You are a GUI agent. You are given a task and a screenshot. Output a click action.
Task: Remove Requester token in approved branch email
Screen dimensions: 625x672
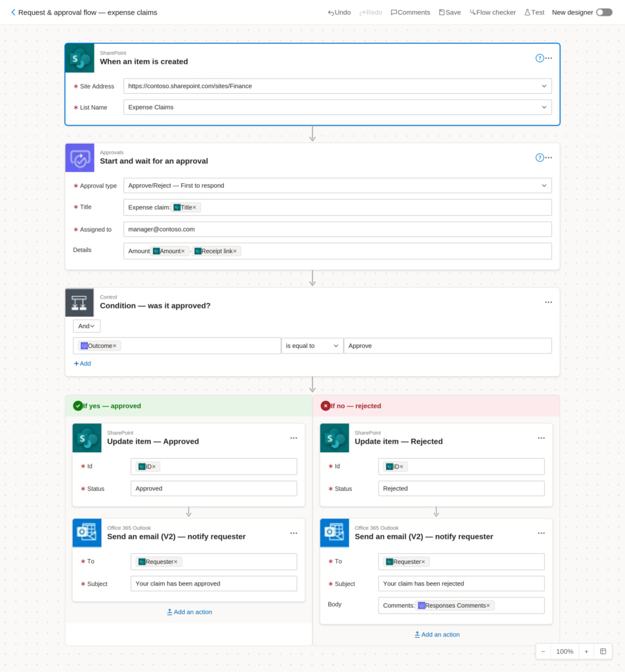click(175, 562)
